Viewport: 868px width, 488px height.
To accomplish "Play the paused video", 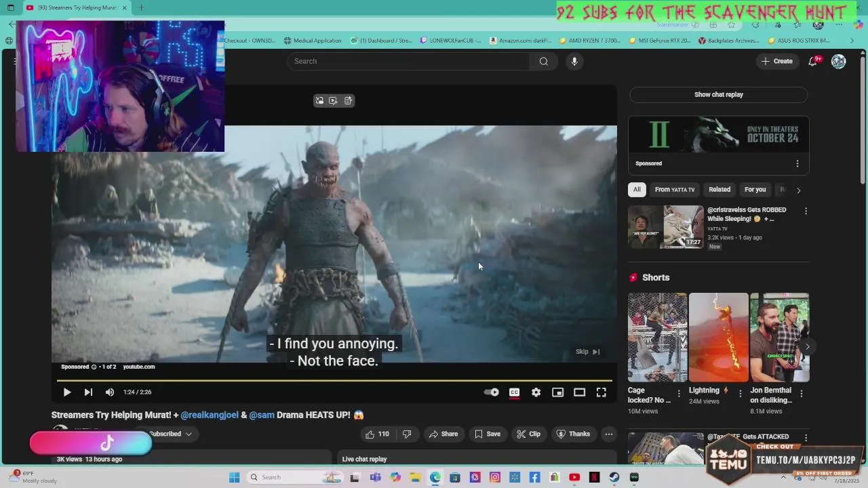I will pos(66,392).
